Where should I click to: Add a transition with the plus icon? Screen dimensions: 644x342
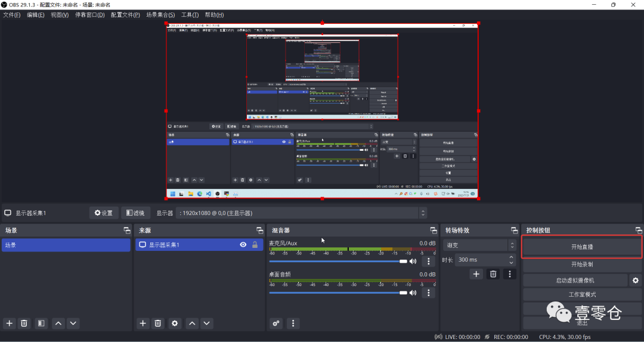pos(476,274)
